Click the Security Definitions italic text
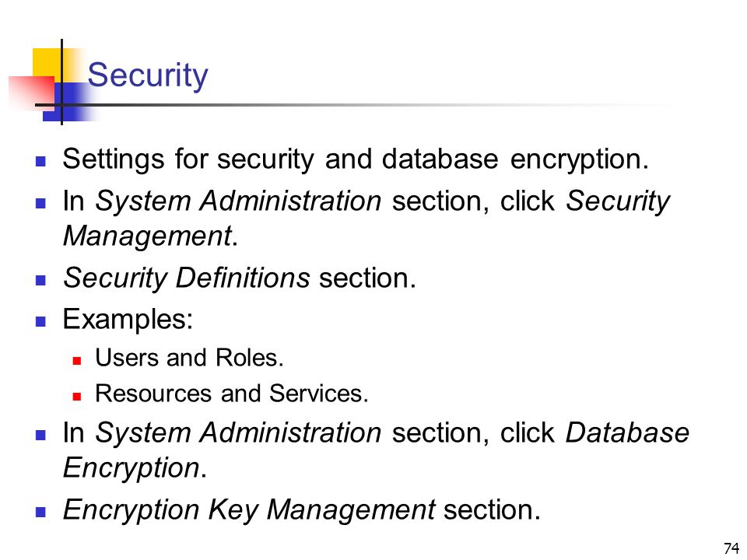This screenshot has width=747, height=560. pyautogui.click(x=186, y=278)
